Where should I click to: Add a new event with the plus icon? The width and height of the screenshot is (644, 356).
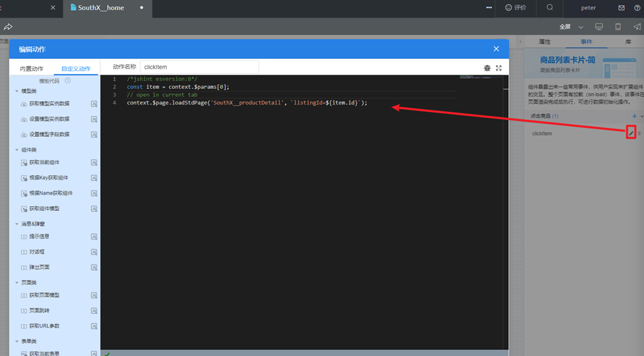click(x=634, y=116)
